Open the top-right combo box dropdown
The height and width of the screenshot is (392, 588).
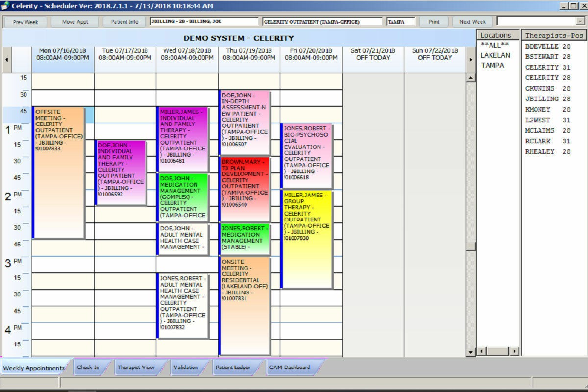(580, 21)
